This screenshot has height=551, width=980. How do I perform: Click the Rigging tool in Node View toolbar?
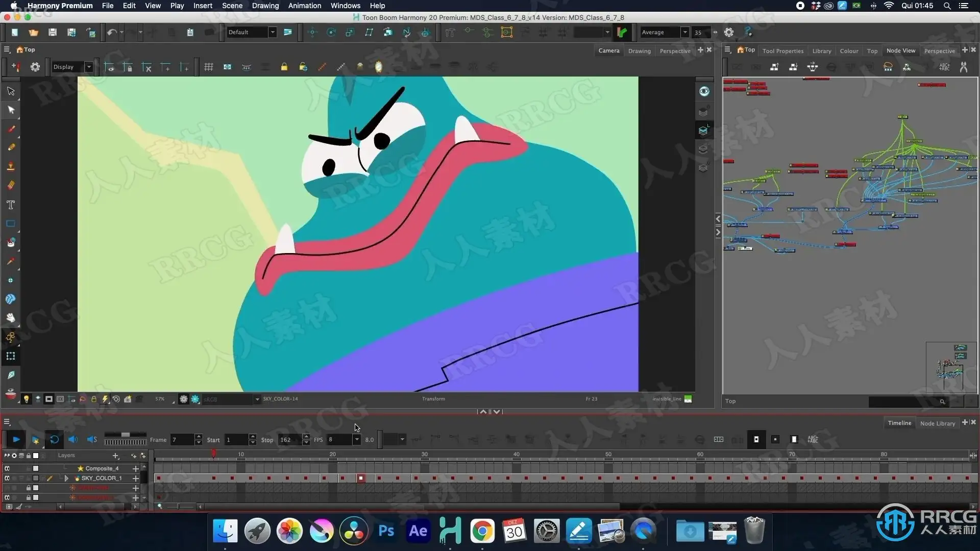[964, 67]
